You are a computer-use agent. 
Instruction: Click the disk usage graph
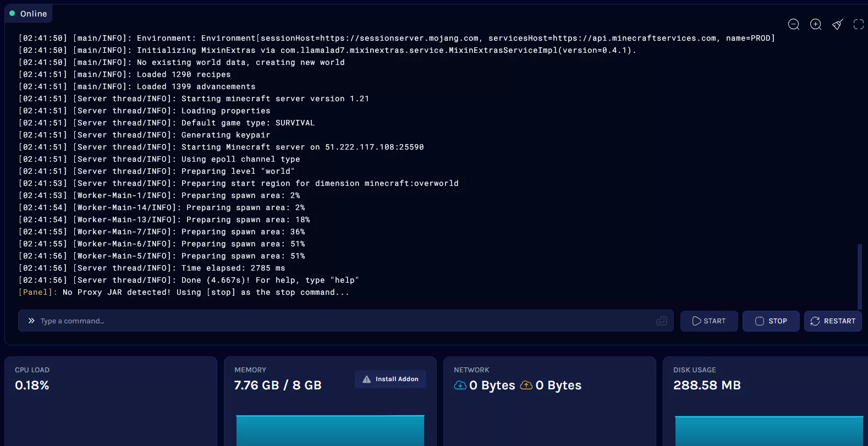[768, 431]
